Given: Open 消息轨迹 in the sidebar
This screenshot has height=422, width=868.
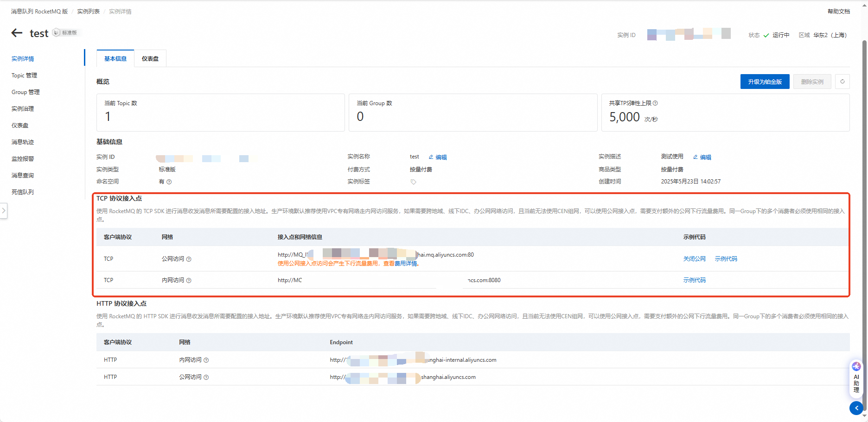Looking at the screenshot, I should click(x=23, y=142).
